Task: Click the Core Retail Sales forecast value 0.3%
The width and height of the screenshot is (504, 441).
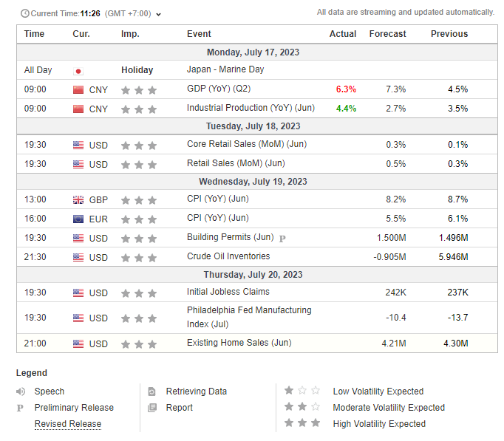Action: [x=395, y=145]
